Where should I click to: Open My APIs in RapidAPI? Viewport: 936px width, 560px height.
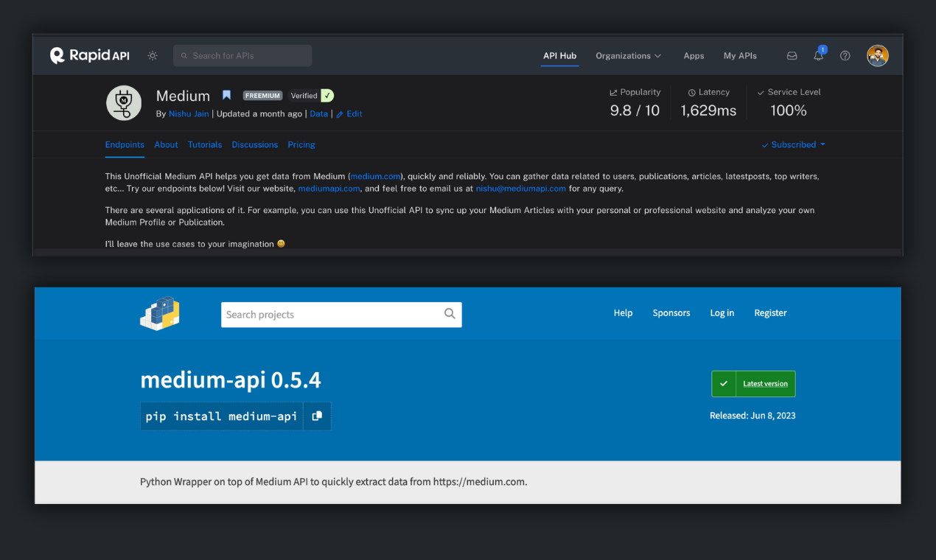click(x=740, y=56)
